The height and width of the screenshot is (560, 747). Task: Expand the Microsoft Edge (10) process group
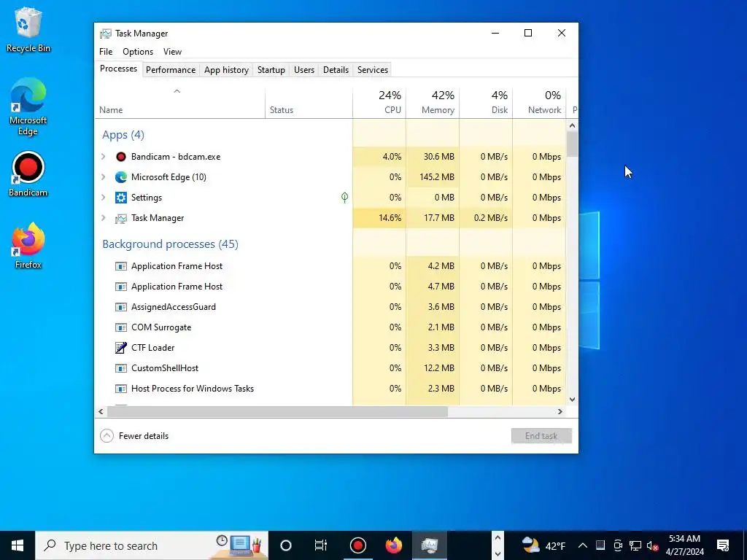(104, 177)
